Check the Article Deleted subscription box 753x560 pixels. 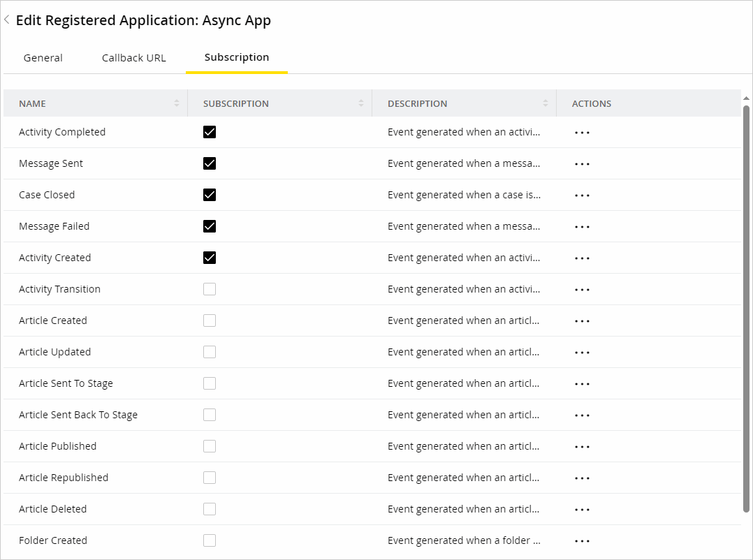pyautogui.click(x=210, y=509)
